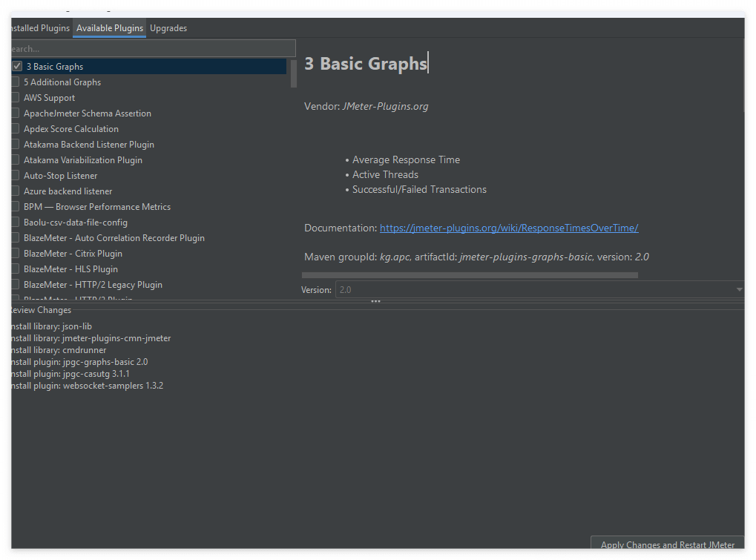Check the BlazeMeter HTTP/2 Legacy Plugin checkbox
Viewport: 756px width, 560px height.
pos(16,284)
